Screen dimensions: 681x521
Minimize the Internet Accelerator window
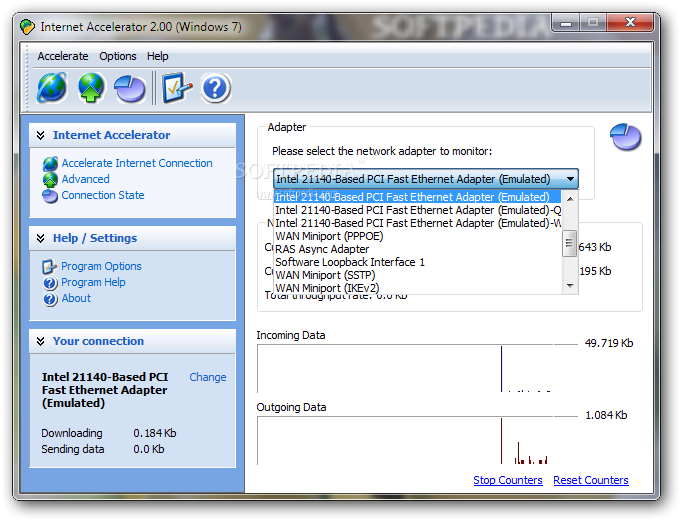[x=566, y=23]
